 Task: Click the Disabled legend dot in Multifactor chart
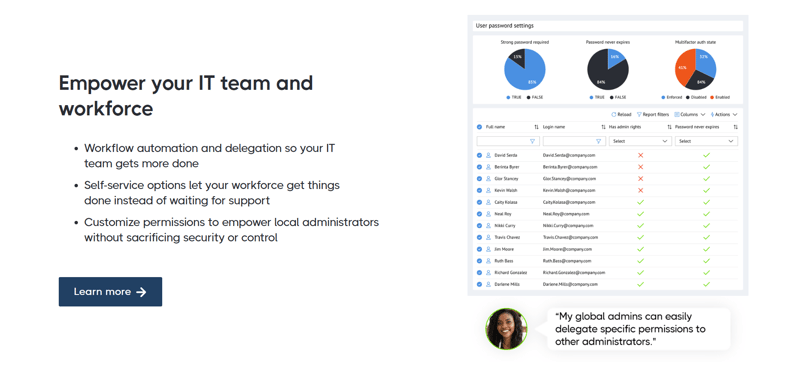pos(687,97)
